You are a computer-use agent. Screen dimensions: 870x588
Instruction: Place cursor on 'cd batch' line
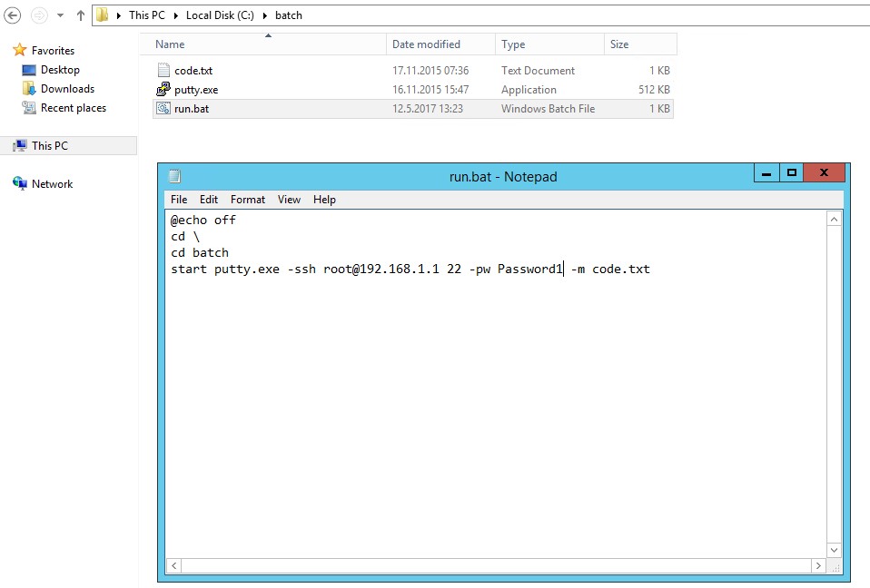[200, 252]
